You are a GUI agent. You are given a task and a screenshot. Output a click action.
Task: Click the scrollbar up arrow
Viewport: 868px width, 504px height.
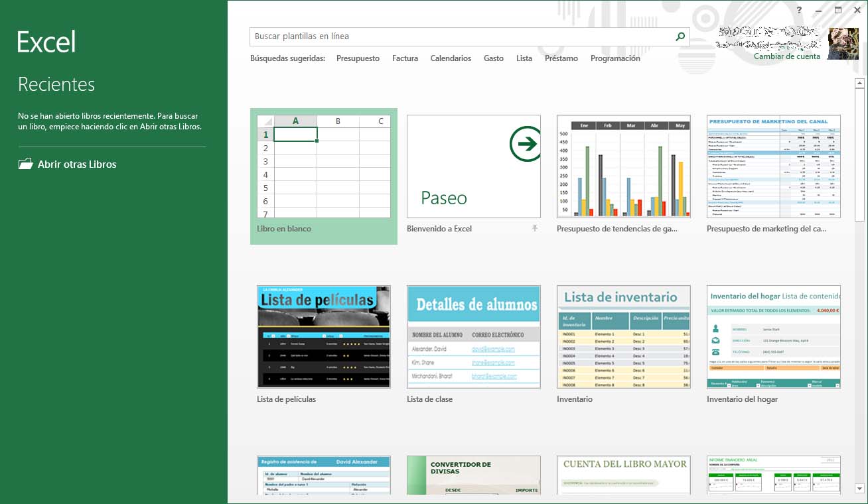[x=860, y=82]
